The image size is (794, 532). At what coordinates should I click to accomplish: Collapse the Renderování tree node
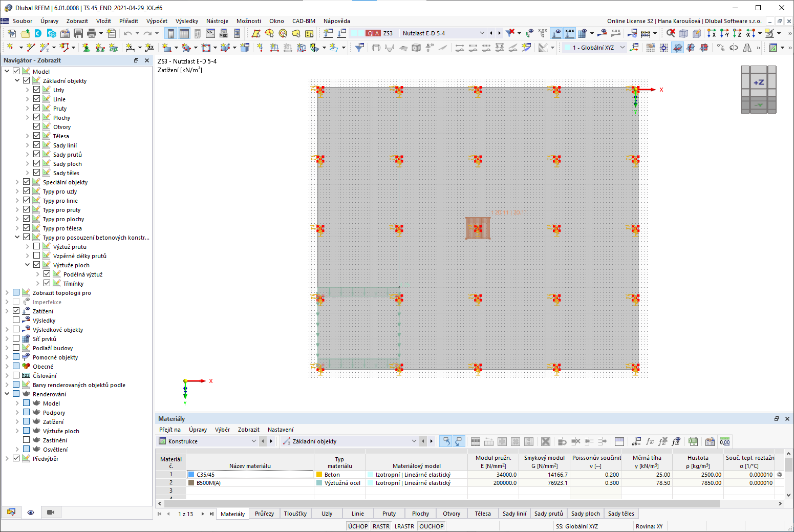7,394
